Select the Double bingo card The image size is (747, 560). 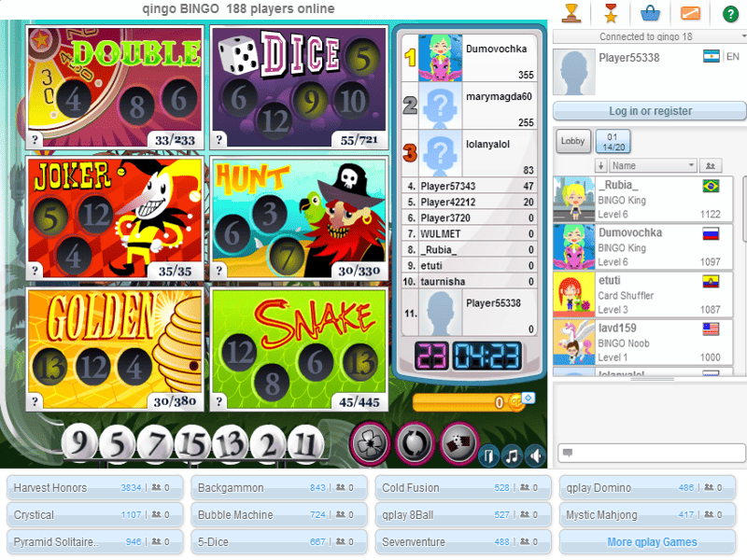click(x=115, y=87)
